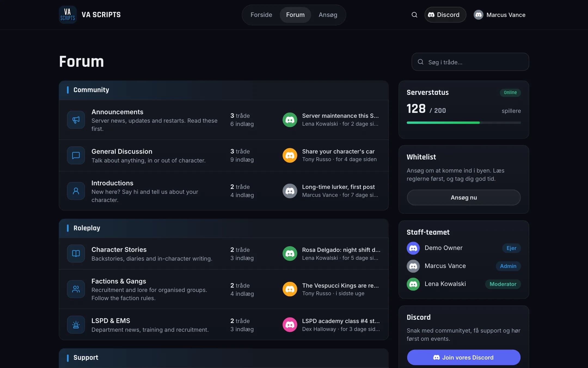
Task: Open the Announcements forum link
Action: (x=117, y=112)
